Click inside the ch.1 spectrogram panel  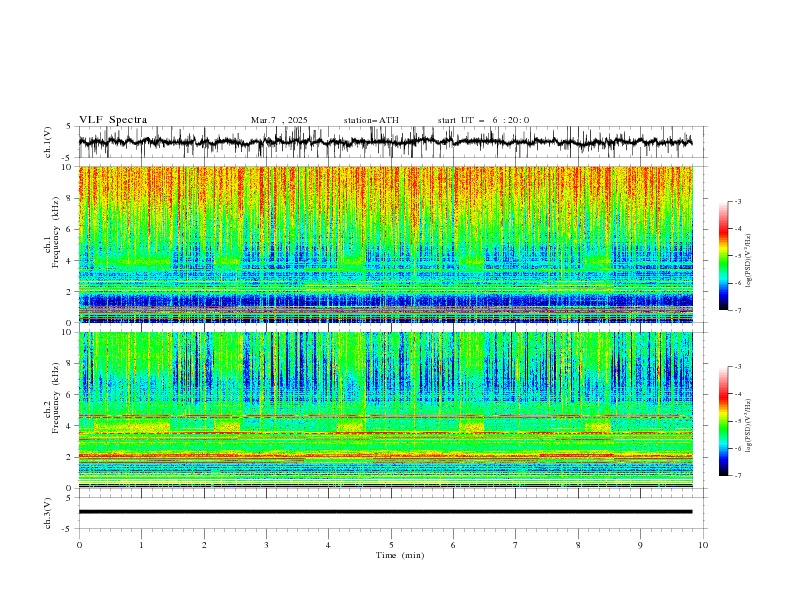385,244
